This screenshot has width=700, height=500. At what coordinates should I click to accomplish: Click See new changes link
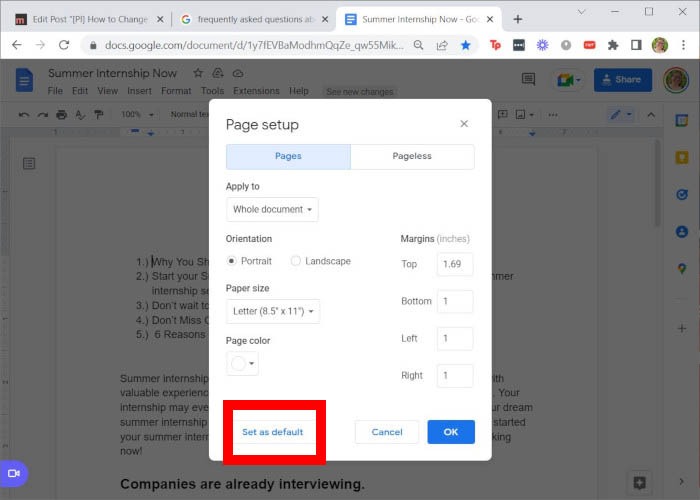pos(360,92)
